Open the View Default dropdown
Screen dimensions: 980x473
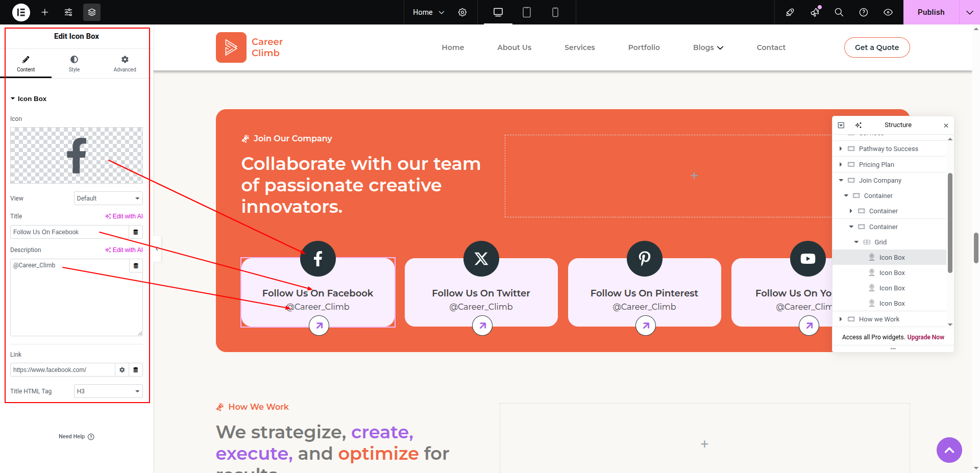click(108, 198)
